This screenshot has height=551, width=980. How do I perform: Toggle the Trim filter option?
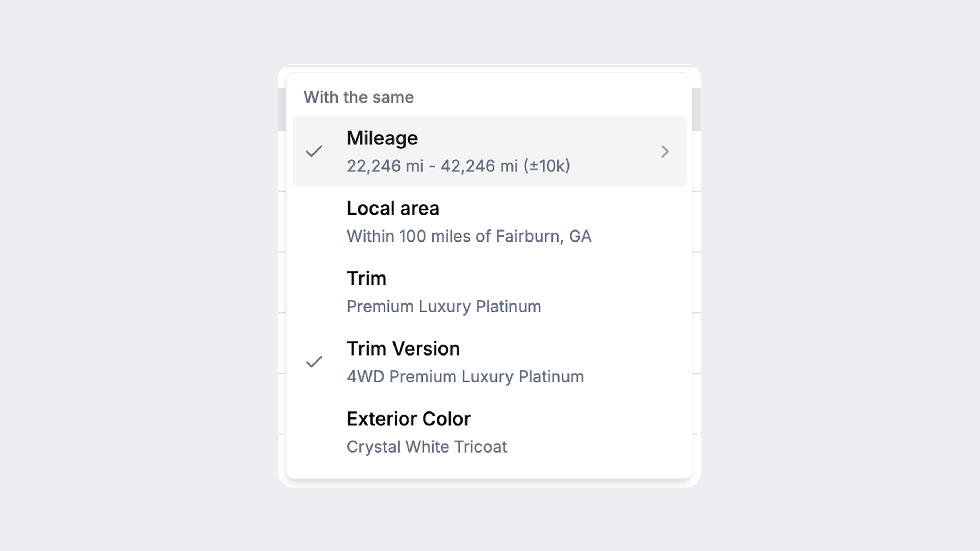366,278
